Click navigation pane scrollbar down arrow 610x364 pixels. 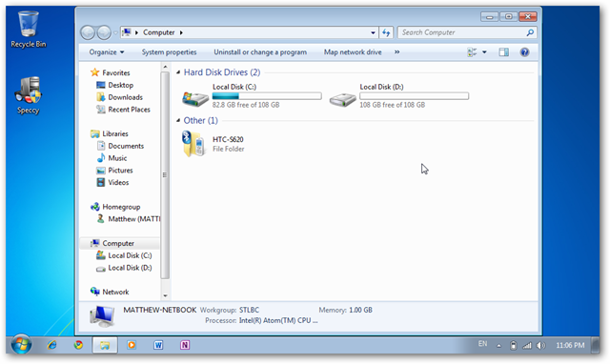pos(165,295)
